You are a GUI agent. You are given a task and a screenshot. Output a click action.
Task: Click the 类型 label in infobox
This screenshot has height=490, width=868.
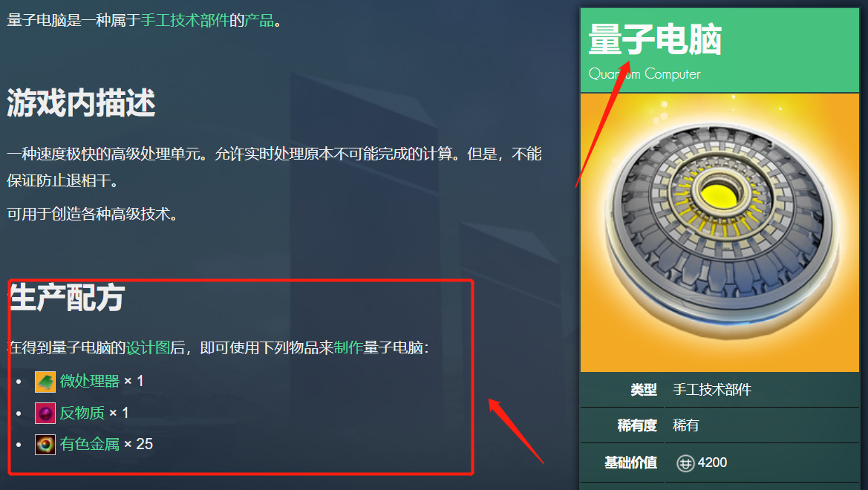click(x=644, y=390)
